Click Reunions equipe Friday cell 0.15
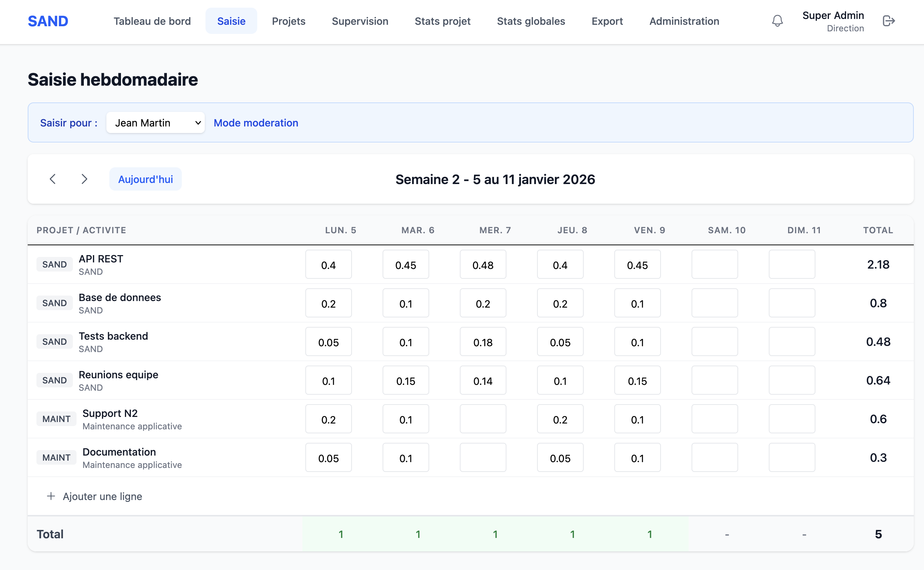Viewport: 924px width, 570px height. [x=637, y=380]
